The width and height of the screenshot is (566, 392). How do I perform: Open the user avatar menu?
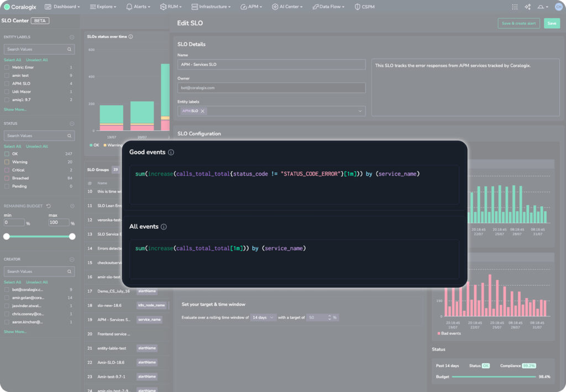tap(559, 7)
